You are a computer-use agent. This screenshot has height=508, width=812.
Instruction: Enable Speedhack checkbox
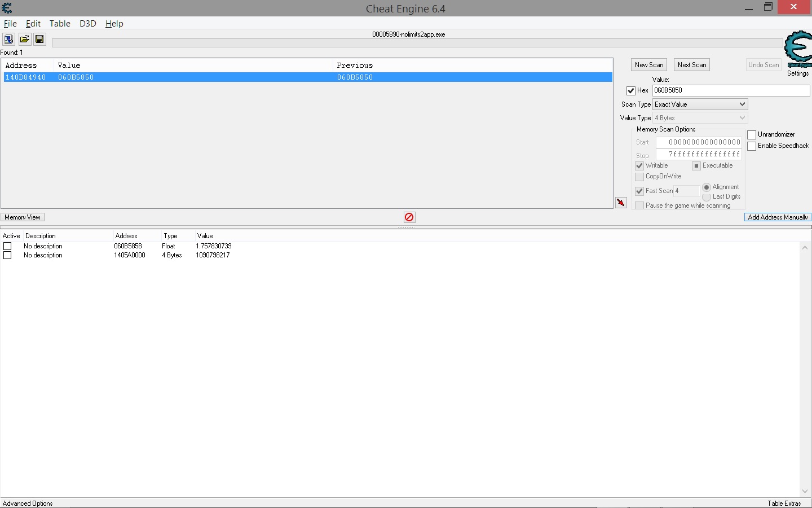[x=752, y=146]
